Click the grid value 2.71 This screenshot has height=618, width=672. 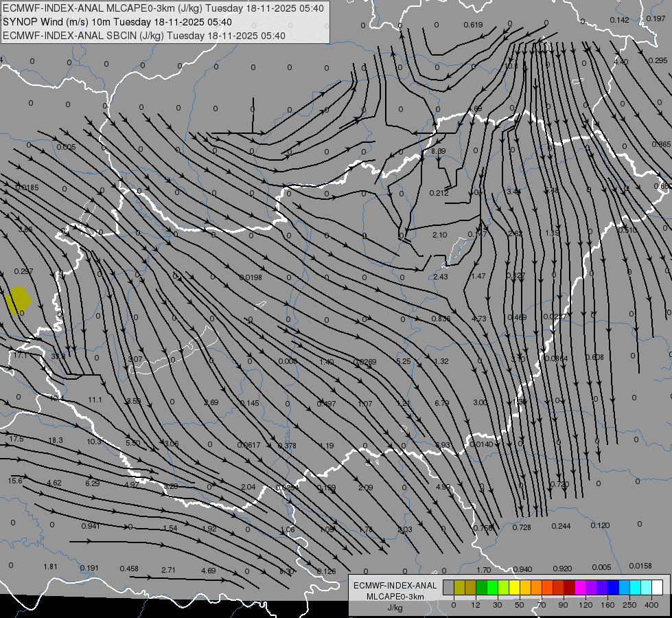click(168, 569)
